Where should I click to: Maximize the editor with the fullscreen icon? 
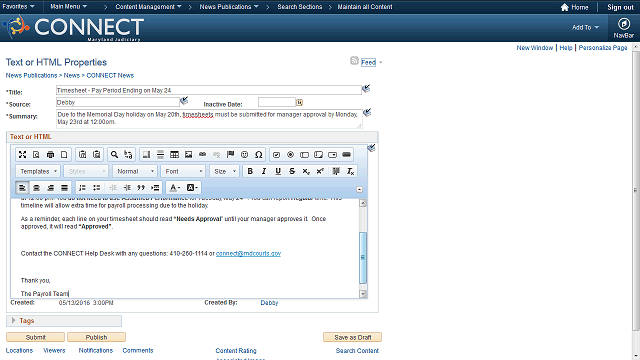pyautogui.click(x=22, y=155)
